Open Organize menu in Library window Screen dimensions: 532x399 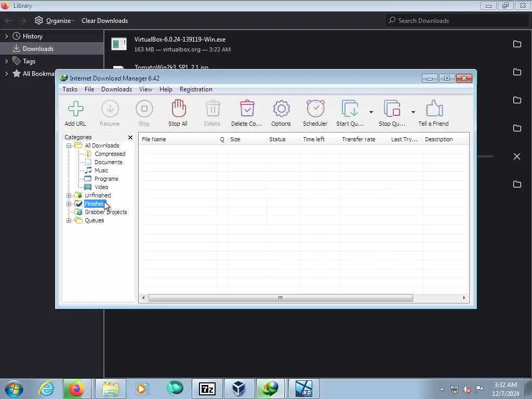point(54,21)
